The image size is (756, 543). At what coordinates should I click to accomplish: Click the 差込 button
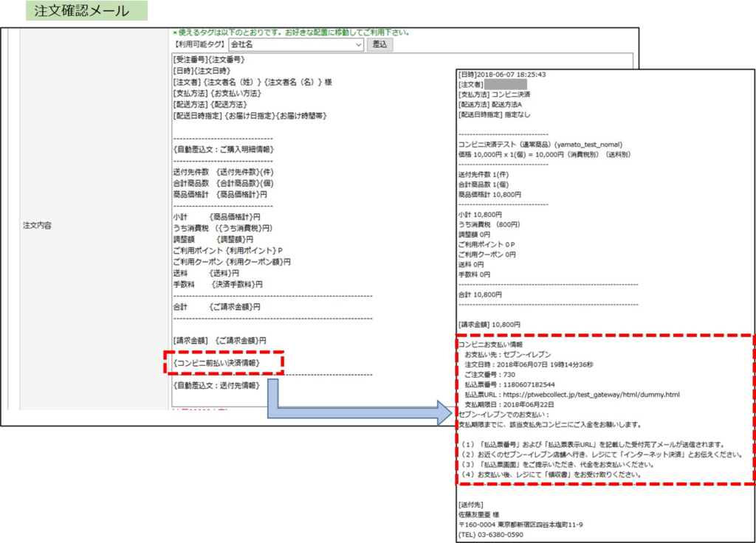coord(380,44)
